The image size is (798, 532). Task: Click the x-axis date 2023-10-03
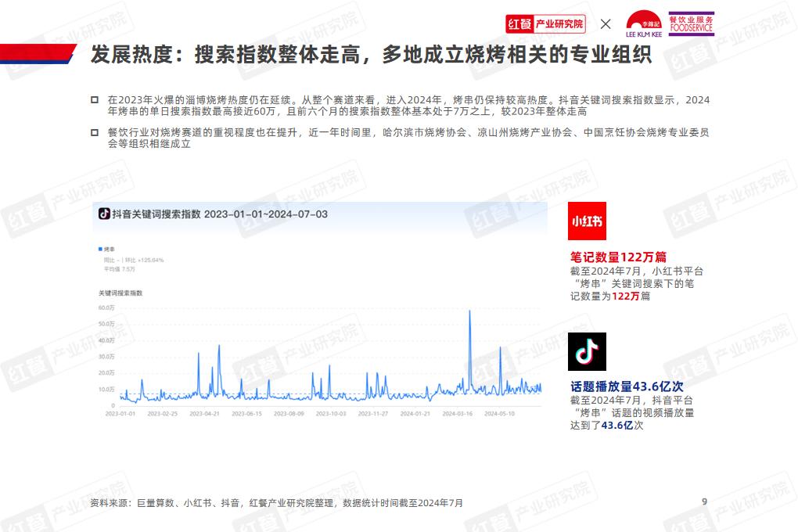331,414
